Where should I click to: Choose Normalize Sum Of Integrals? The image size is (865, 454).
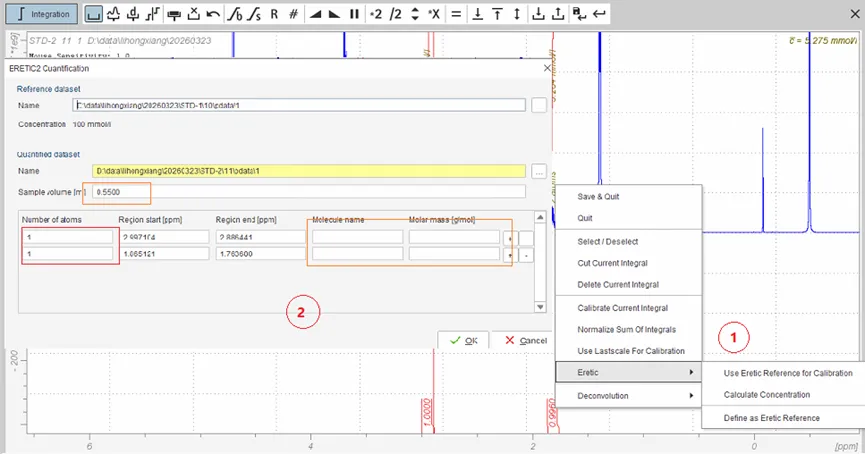click(626, 329)
